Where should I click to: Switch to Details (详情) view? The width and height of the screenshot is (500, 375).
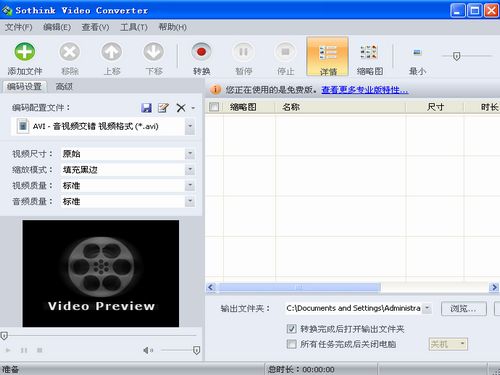[327, 56]
